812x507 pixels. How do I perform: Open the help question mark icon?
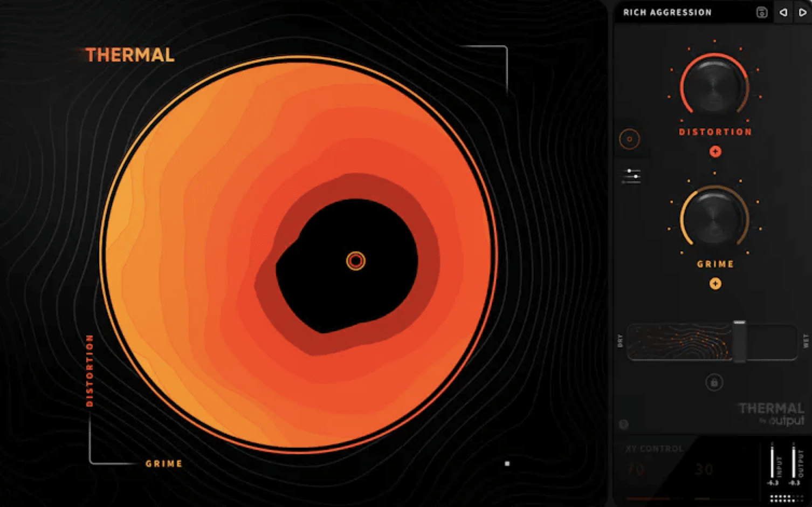[624, 424]
